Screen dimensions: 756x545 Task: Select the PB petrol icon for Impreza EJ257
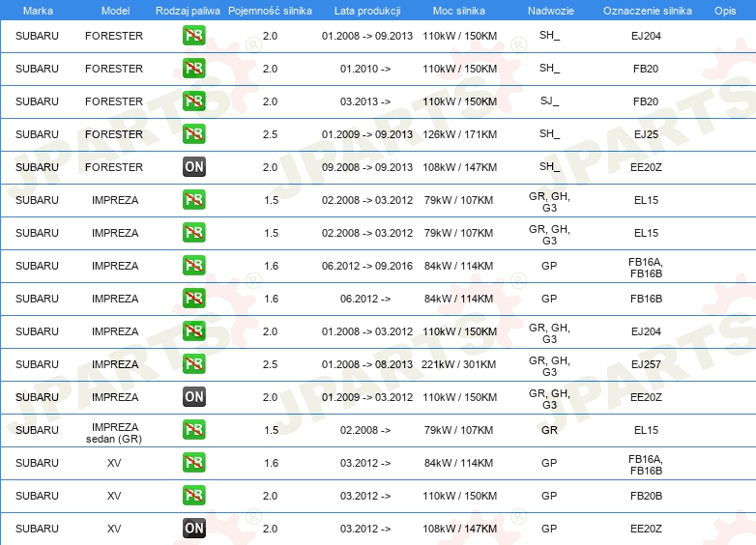point(193,364)
